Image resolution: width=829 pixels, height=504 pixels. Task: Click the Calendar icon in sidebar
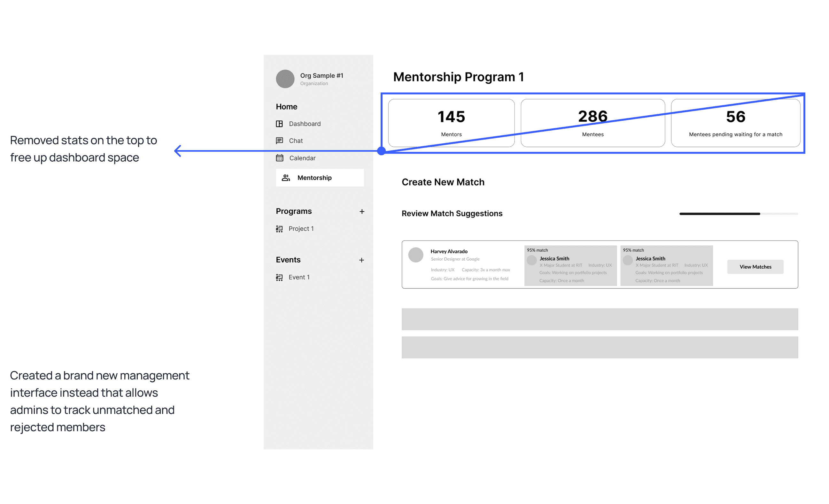(280, 158)
